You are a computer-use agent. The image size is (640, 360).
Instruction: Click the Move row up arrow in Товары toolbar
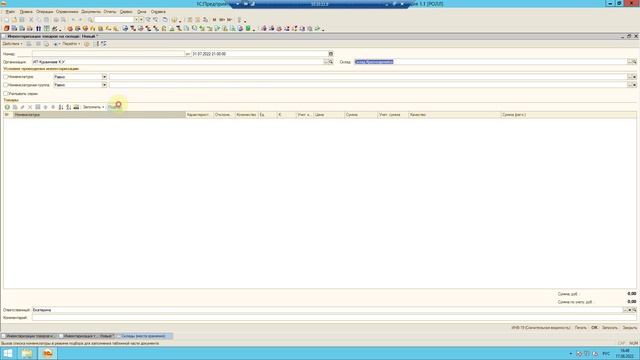point(45,107)
